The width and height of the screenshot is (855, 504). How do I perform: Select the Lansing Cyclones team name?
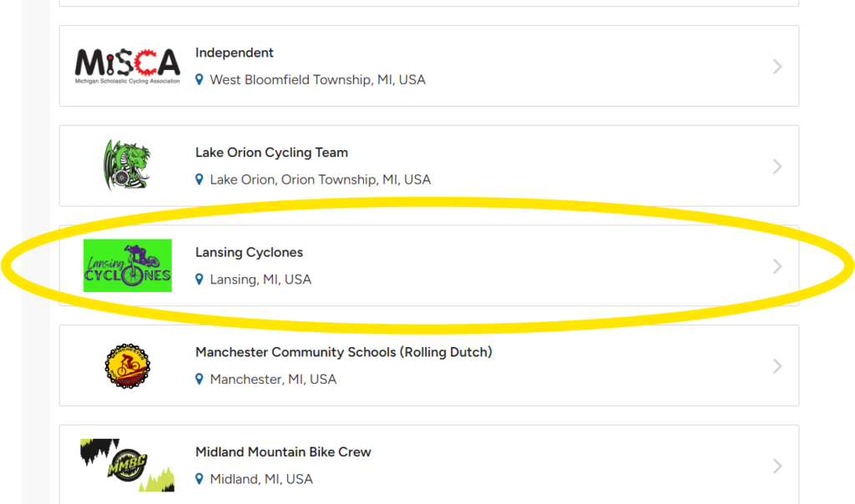click(249, 252)
